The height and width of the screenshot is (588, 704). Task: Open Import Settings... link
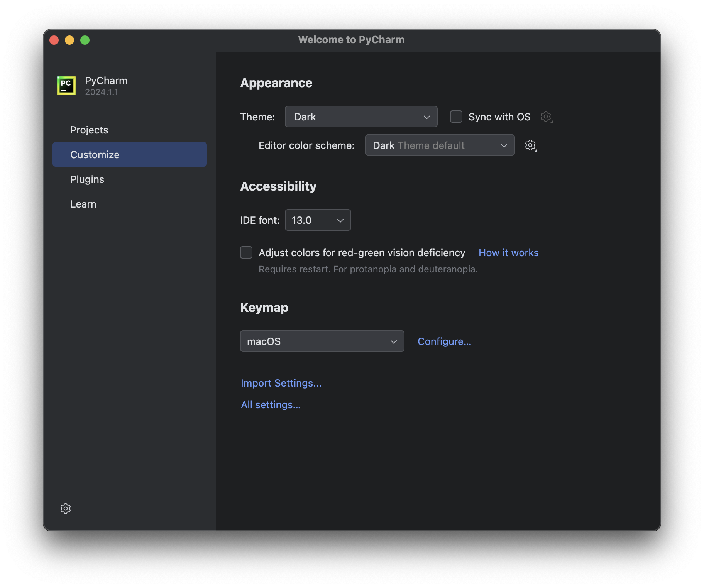pyautogui.click(x=281, y=383)
